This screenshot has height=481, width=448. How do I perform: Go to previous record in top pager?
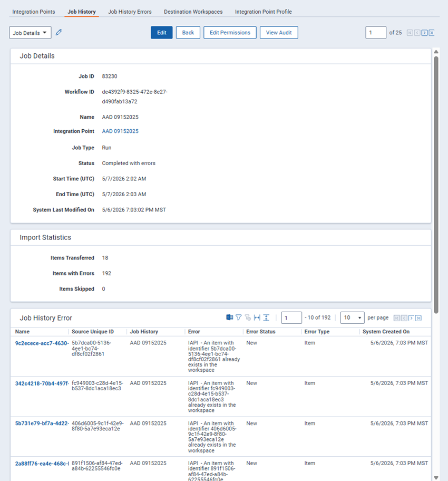point(417,33)
